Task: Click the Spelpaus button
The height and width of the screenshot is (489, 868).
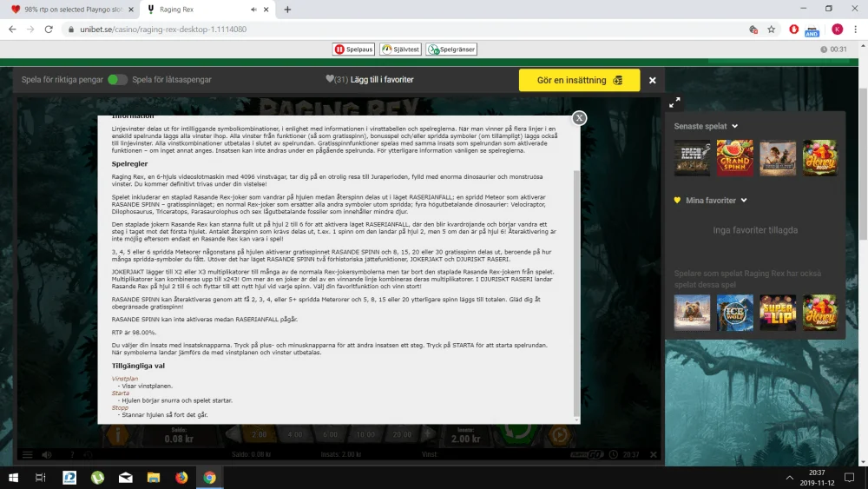Action: (354, 50)
